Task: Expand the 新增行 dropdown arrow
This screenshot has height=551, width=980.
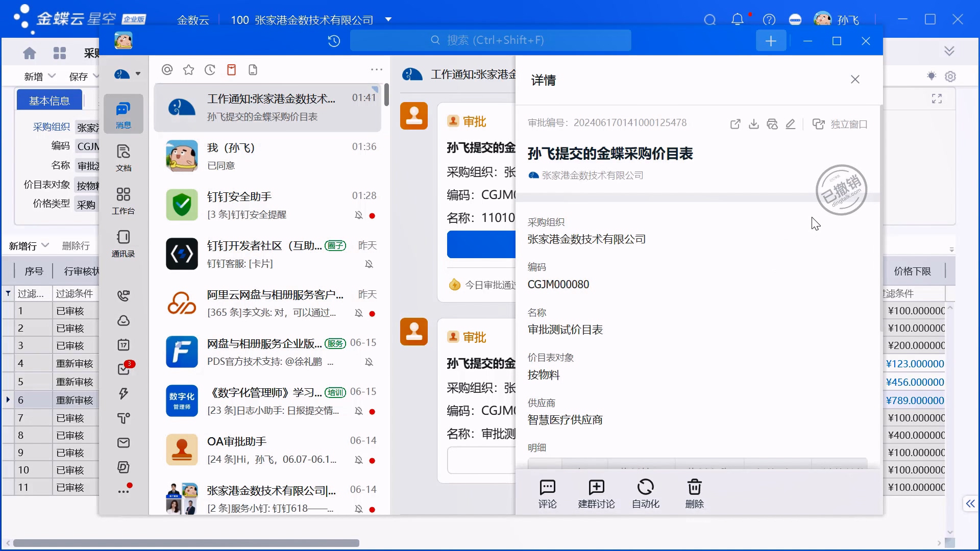Action: click(45, 245)
